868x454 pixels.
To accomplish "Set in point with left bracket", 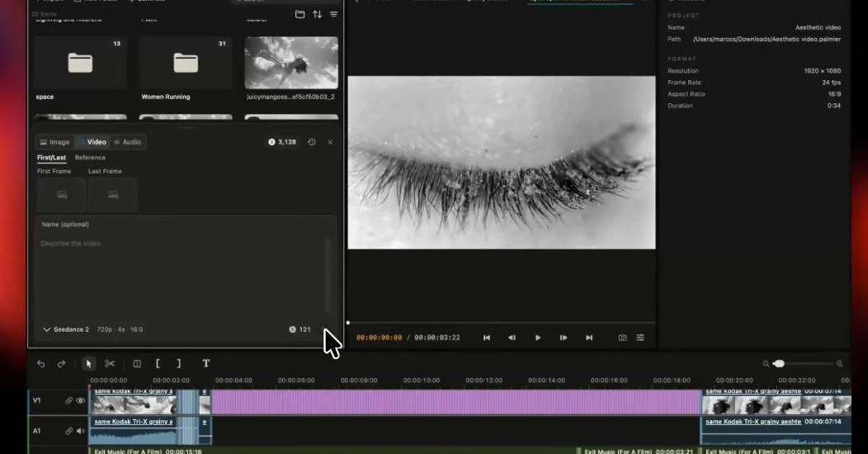I will (x=158, y=364).
